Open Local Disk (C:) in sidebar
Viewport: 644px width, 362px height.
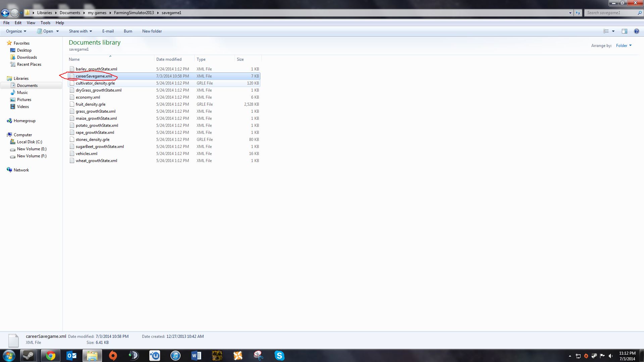(x=30, y=142)
